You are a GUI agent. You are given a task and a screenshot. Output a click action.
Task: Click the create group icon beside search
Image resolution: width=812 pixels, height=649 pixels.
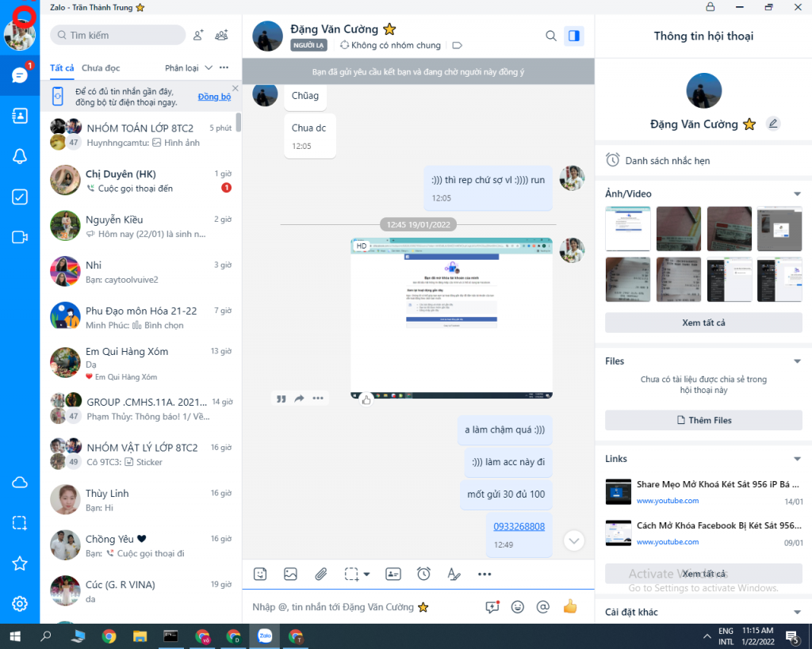pos(222,35)
